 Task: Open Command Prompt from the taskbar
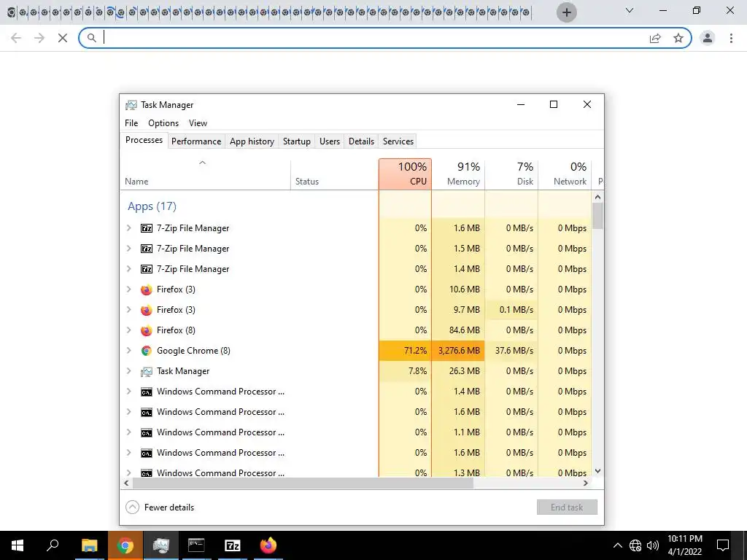[x=196, y=545]
